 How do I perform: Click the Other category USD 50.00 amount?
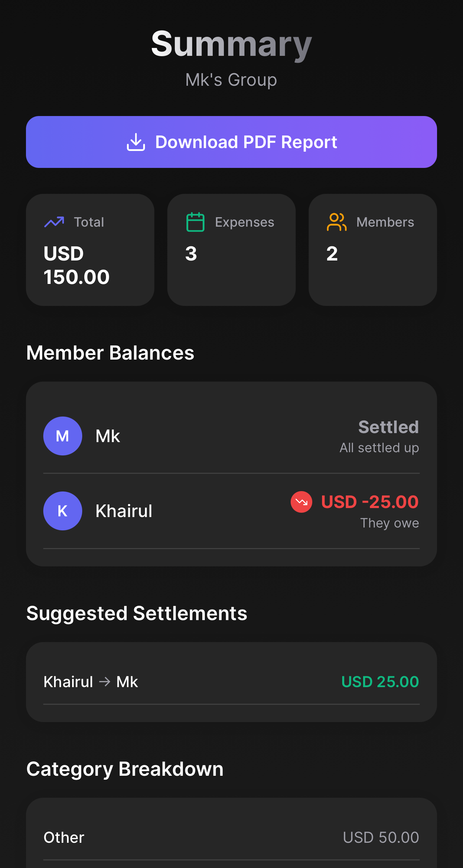point(381,837)
